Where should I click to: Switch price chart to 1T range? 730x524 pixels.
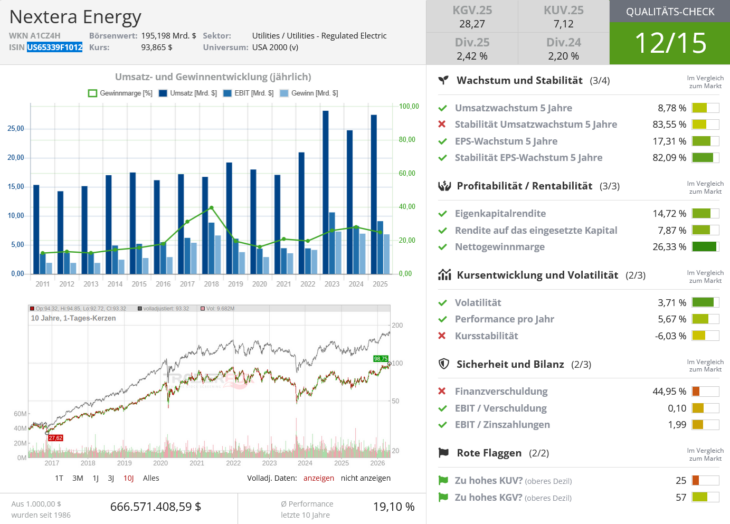coord(59,478)
